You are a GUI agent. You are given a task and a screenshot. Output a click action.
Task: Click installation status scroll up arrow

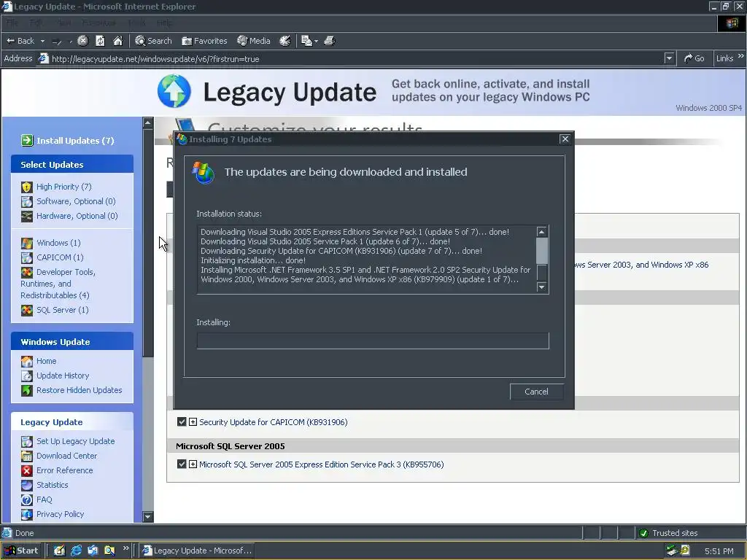[542, 232]
